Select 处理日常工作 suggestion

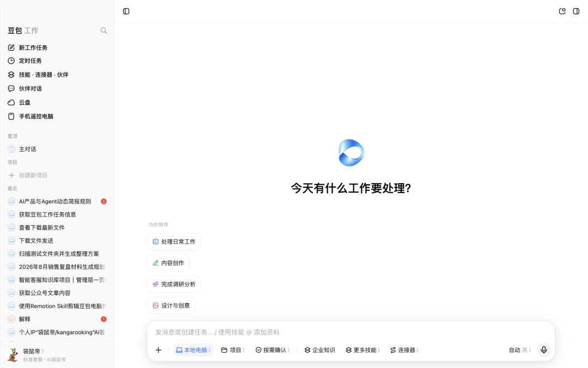tap(174, 242)
